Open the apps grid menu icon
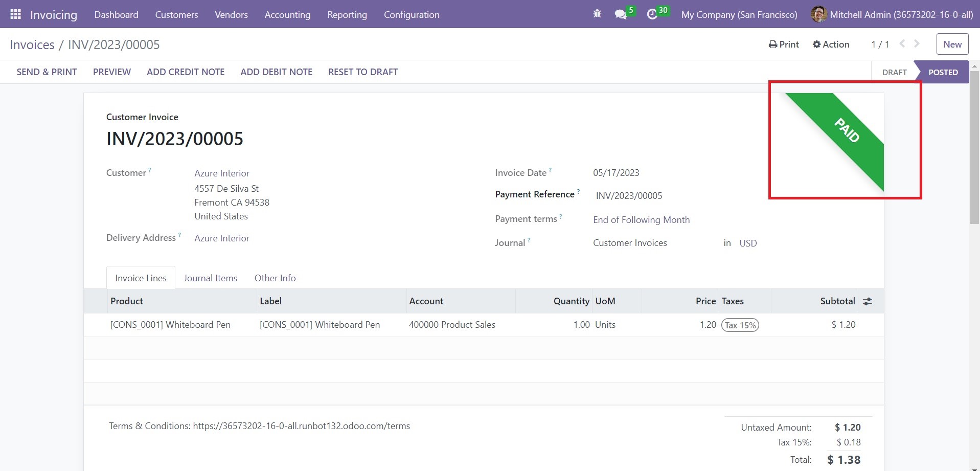 (x=15, y=14)
